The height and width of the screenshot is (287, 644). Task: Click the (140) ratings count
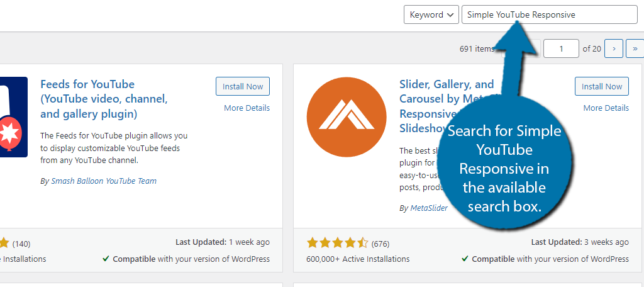21,244
